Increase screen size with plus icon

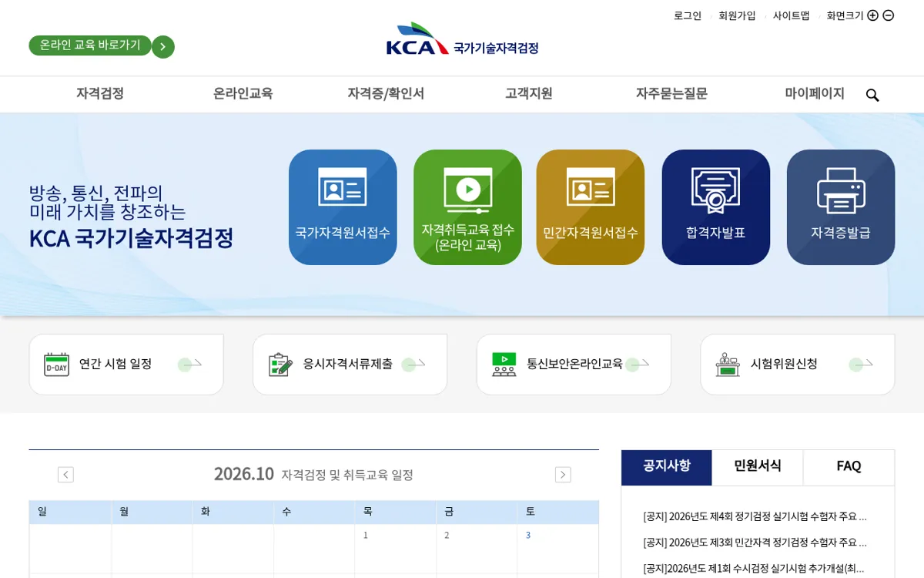point(872,15)
